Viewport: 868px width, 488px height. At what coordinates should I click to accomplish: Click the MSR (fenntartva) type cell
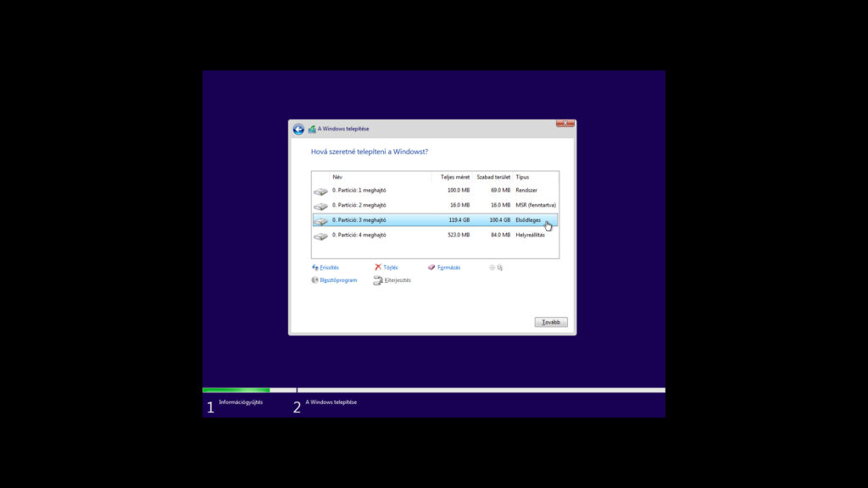pyautogui.click(x=536, y=205)
